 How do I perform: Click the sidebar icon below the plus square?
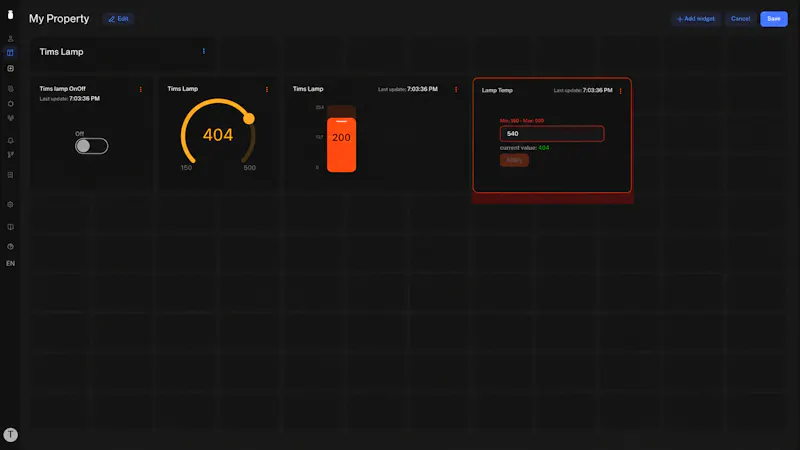10,89
